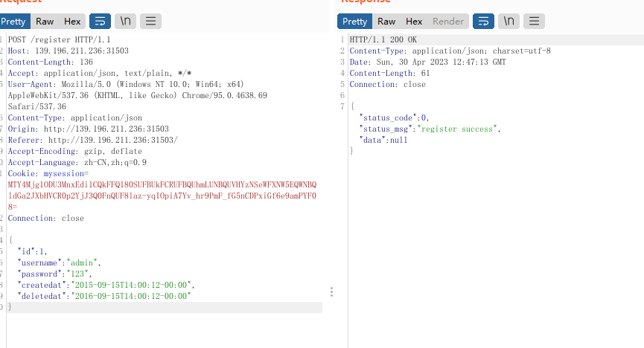Click the response Date header line
This screenshot has width=644, height=348.
click(x=428, y=62)
